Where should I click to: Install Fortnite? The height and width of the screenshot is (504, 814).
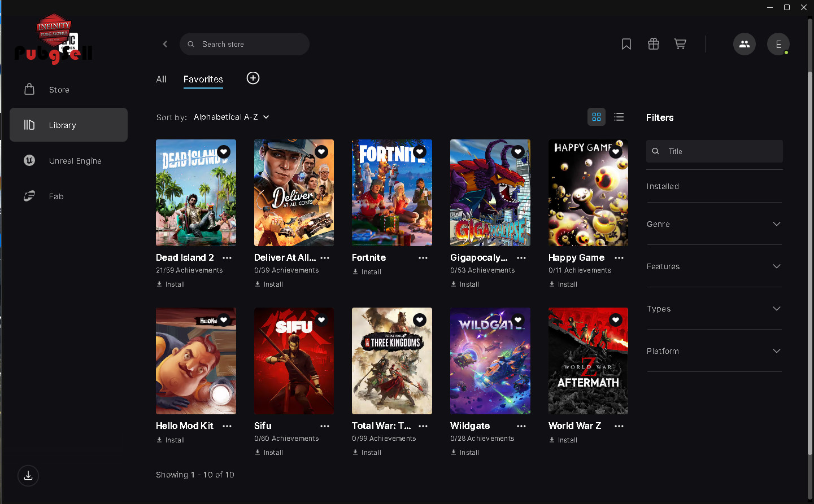(367, 272)
